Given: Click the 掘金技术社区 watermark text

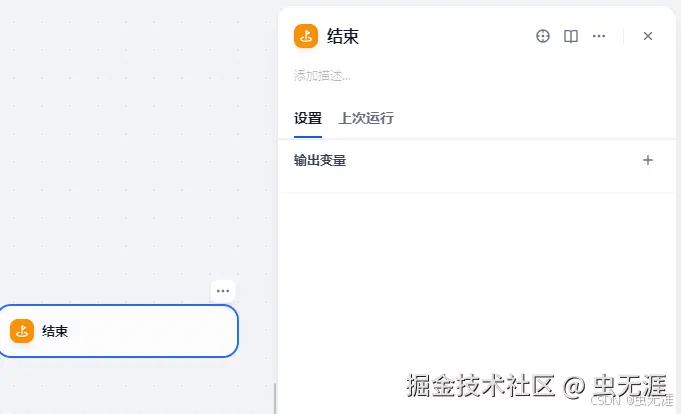Looking at the screenshot, I should point(480,385).
